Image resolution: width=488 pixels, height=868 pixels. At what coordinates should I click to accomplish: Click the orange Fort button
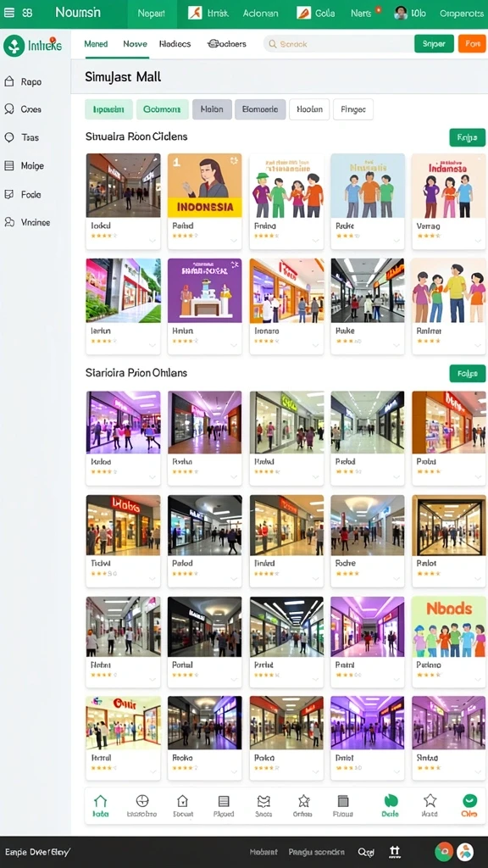tap(472, 44)
